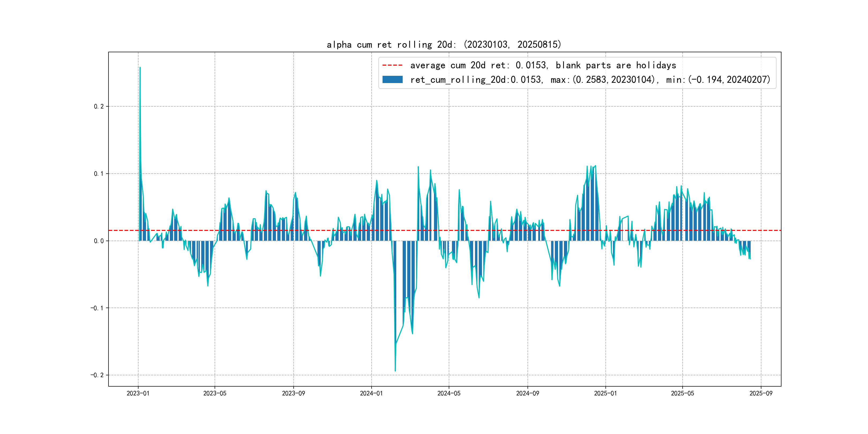868x434 pixels.
Task: Click the 2023-01 x-axis tick label
Action: coord(138,393)
